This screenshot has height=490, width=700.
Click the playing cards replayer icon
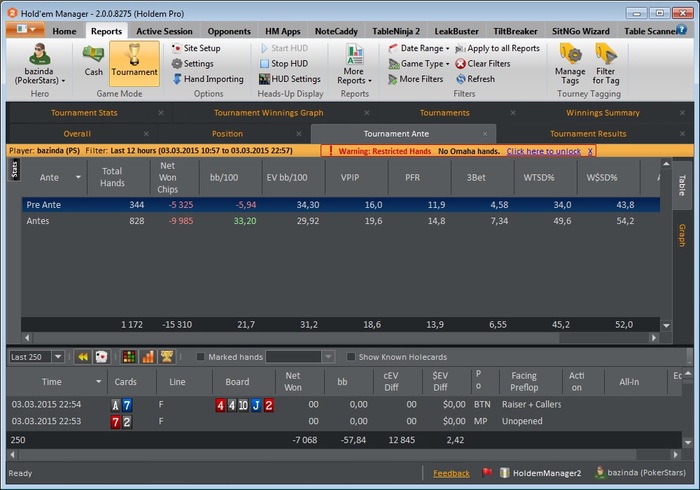(x=101, y=357)
